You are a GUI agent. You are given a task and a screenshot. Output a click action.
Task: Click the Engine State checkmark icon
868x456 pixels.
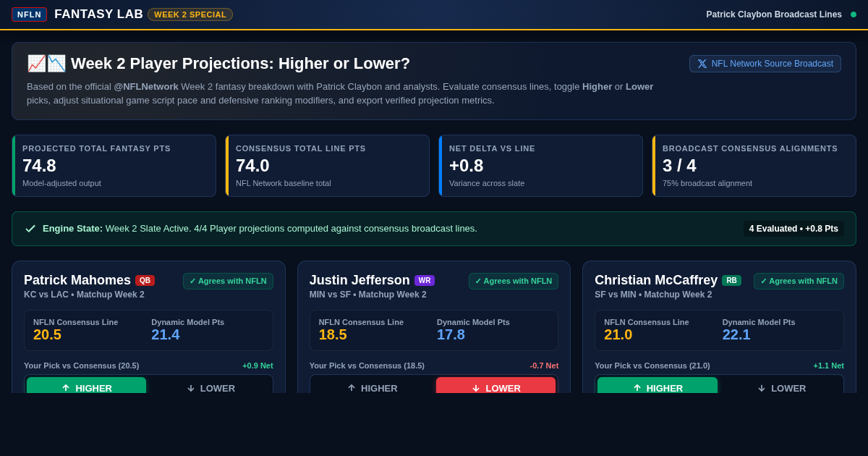30,229
